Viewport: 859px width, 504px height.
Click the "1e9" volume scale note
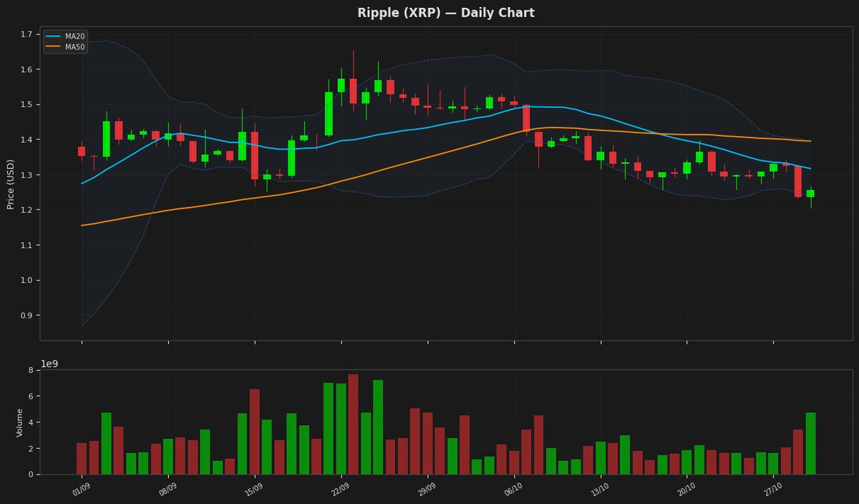pos(49,364)
